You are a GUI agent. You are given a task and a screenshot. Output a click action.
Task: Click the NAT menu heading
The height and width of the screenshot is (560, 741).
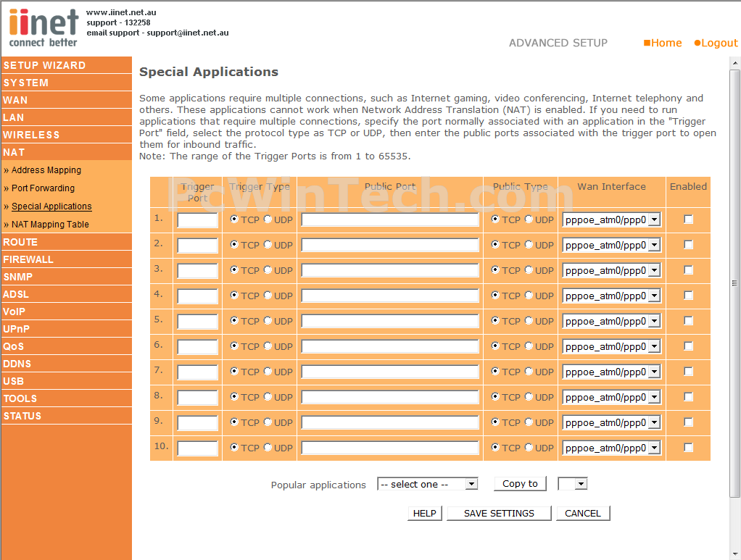coord(66,153)
